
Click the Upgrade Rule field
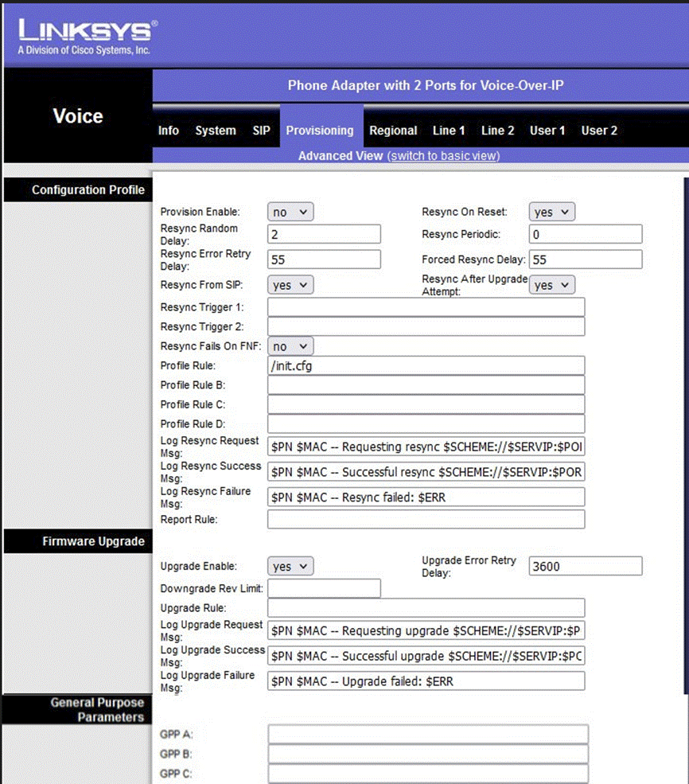[426, 608]
